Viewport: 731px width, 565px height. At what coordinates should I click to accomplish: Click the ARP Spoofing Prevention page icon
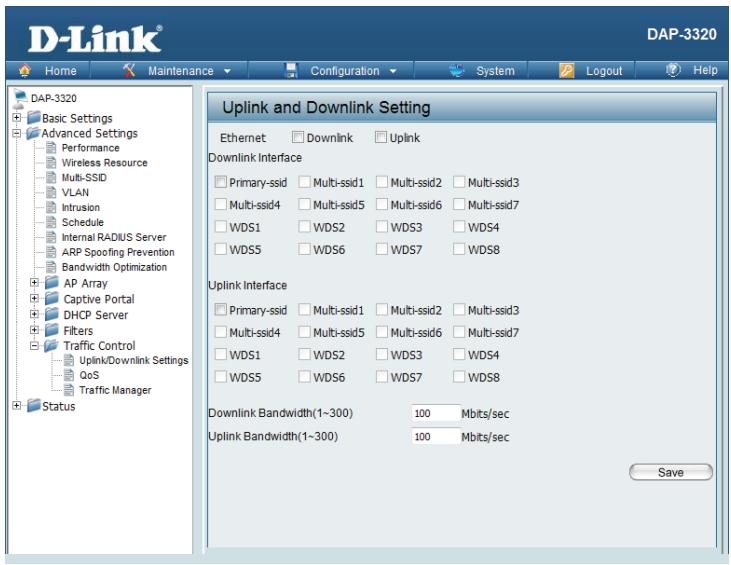click(52, 252)
